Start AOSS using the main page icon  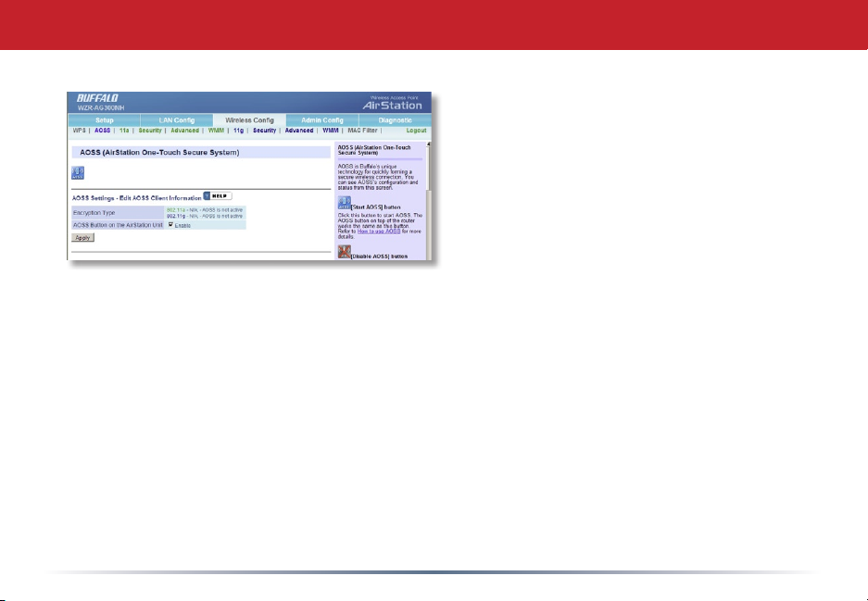[x=78, y=173]
